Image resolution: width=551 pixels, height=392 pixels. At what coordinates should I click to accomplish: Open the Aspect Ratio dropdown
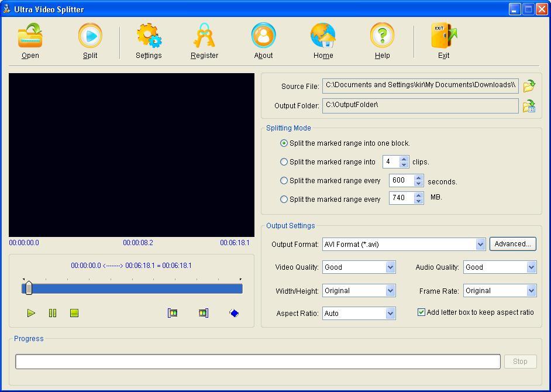(391, 313)
